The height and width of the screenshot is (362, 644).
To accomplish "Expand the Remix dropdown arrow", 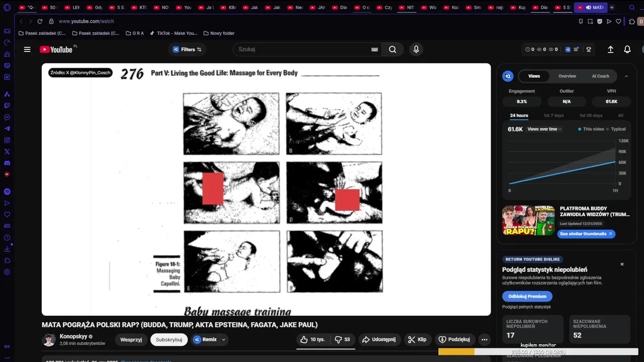I will click(223, 339).
